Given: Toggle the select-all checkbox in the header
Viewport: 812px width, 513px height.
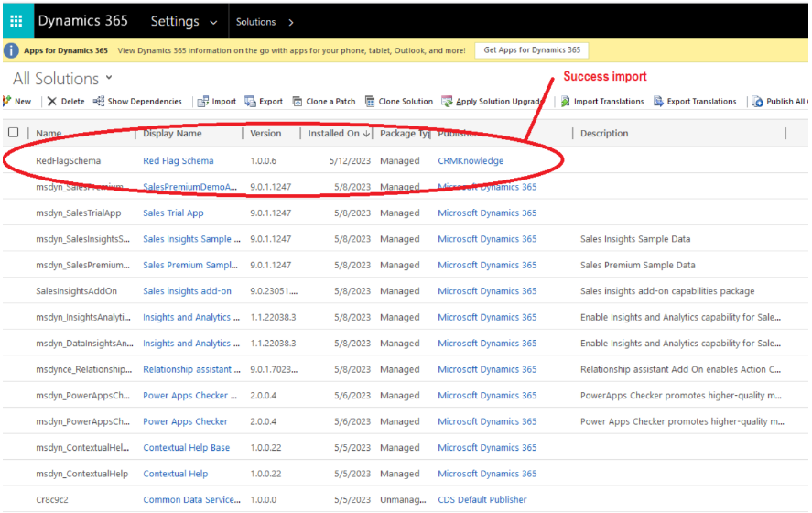Looking at the screenshot, I should (14, 133).
